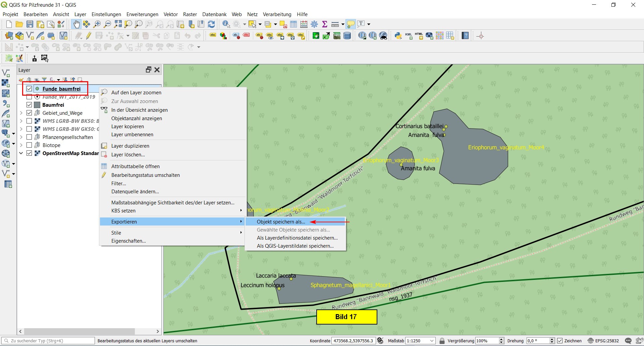Collapse the OpenStreetMap Standard layer group
The height and width of the screenshot is (346, 644).
[21, 153]
